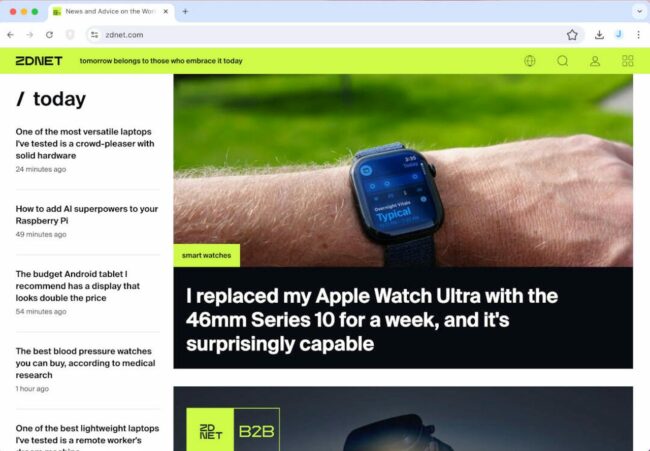Viewport: 650px width, 451px height.
Task: Select the News and Advice tab
Action: click(x=110, y=12)
